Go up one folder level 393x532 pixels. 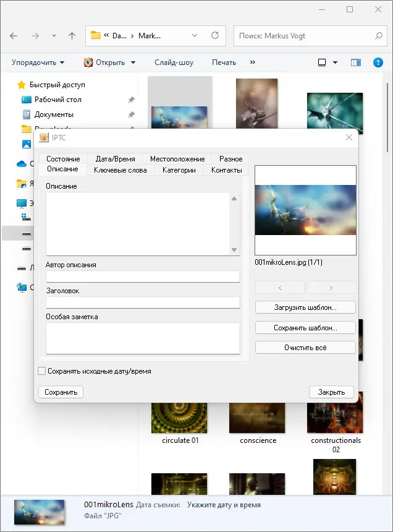[72, 36]
